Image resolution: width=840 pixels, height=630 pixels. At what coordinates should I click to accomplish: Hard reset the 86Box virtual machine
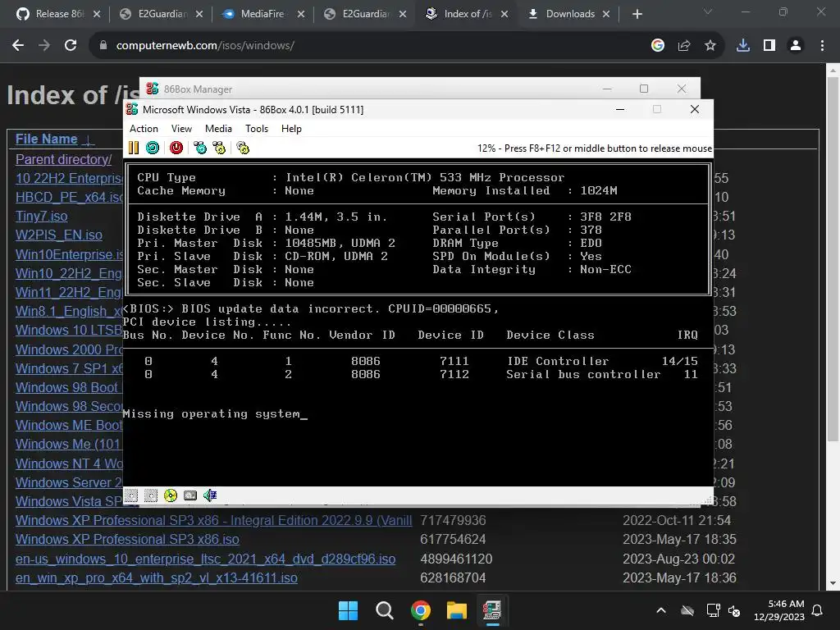pos(153,148)
